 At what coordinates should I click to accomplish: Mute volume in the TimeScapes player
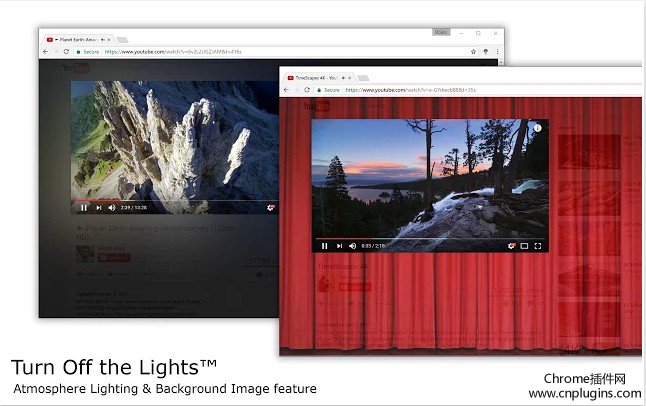(353, 246)
